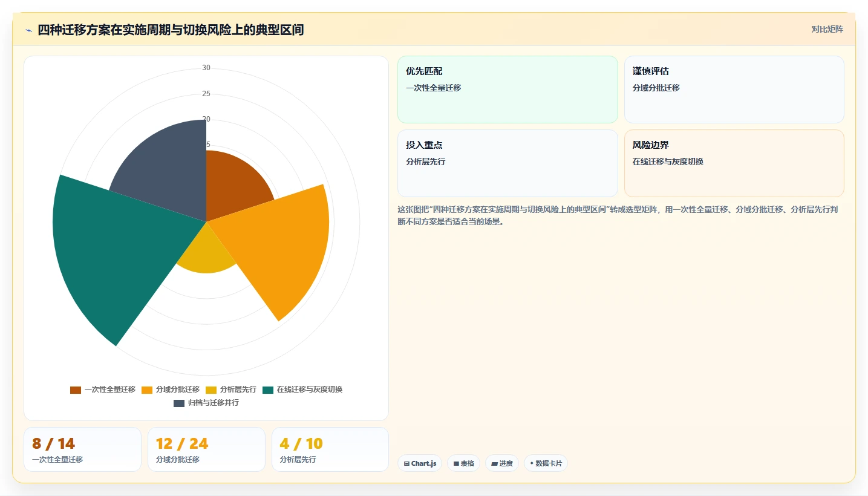The width and height of the screenshot is (868, 496).
Task: Open the 投入重点 card
Action: 507,163
